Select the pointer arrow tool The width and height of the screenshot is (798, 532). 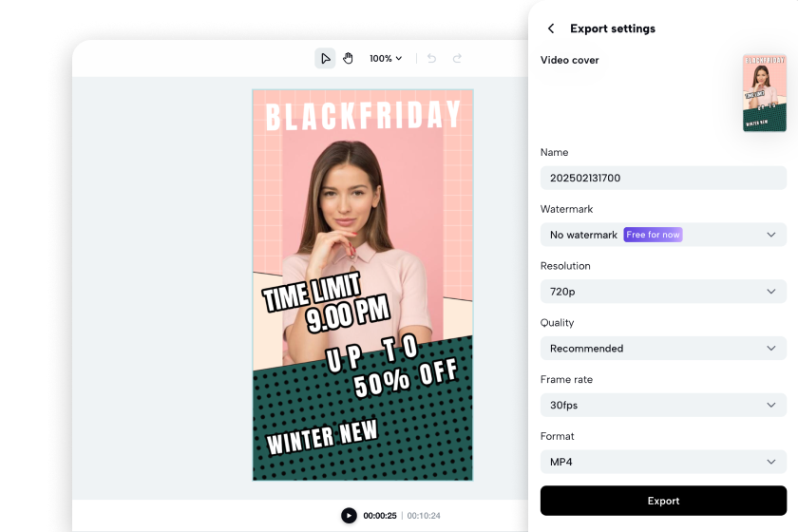[x=326, y=59]
